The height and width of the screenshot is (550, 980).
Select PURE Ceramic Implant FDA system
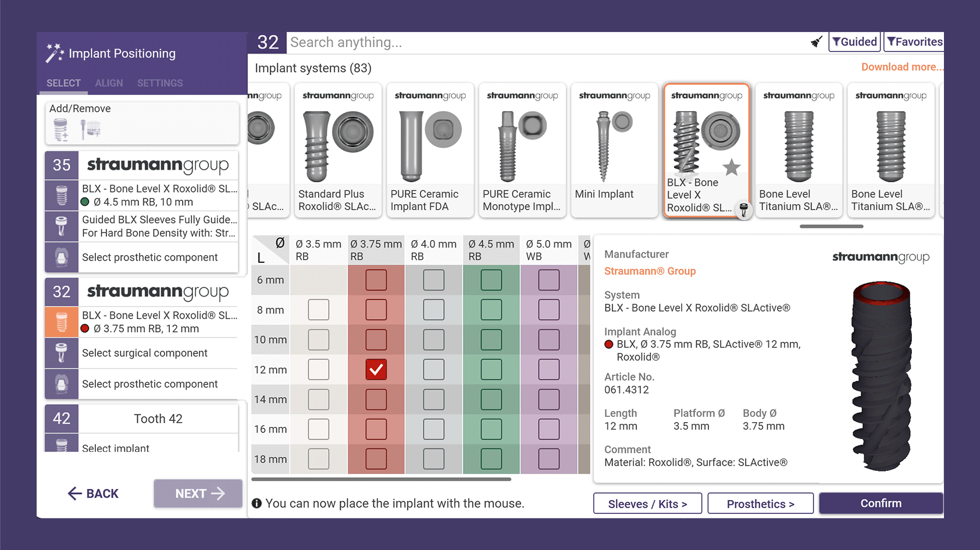(430, 151)
